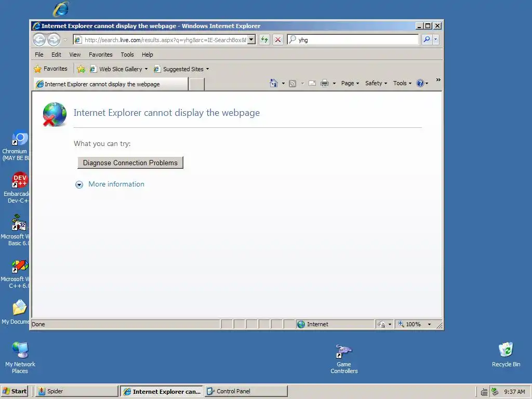Viewport: 532px width, 399px height.
Task: Click the Internet Explorer taskbar button
Action: (162, 391)
